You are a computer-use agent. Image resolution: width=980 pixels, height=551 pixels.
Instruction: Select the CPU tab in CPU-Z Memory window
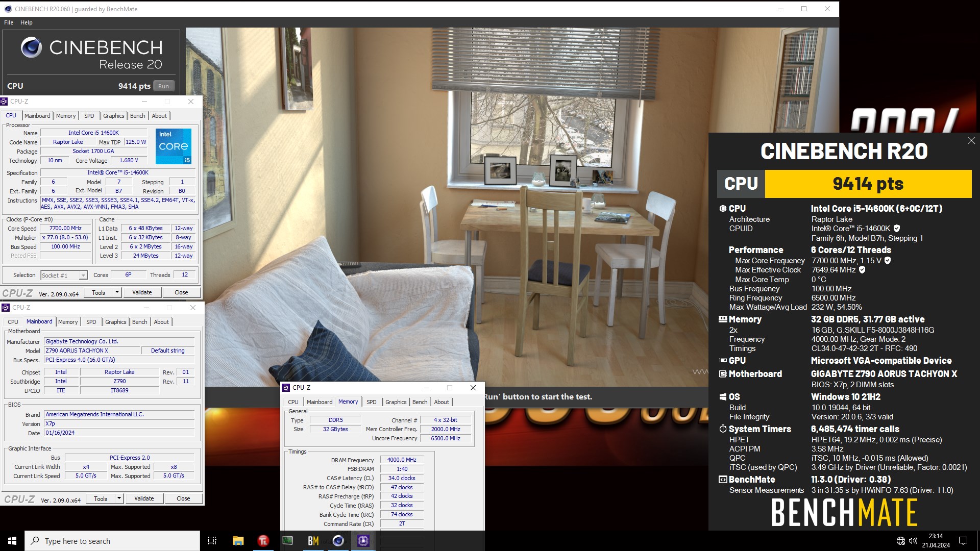[293, 402]
